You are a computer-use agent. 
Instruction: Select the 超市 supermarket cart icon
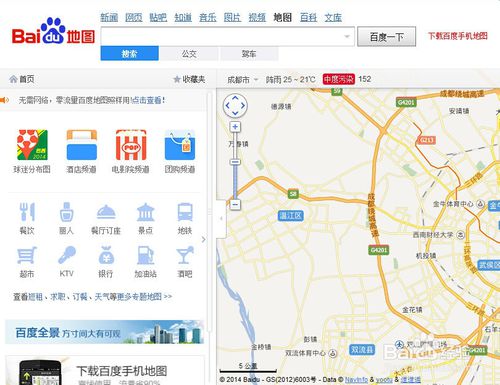click(27, 255)
